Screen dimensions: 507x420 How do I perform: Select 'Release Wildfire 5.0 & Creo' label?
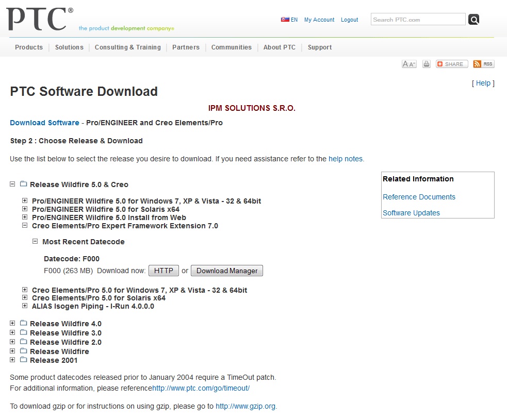[79, 184]
